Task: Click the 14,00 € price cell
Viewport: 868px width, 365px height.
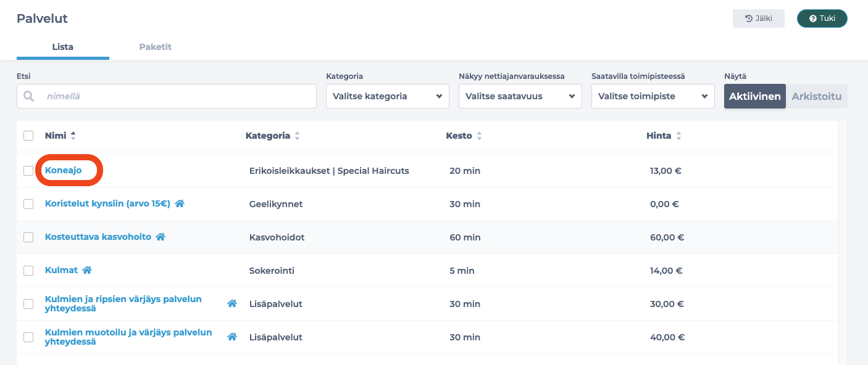Action: pyautogui.click(x=666, y=271)
